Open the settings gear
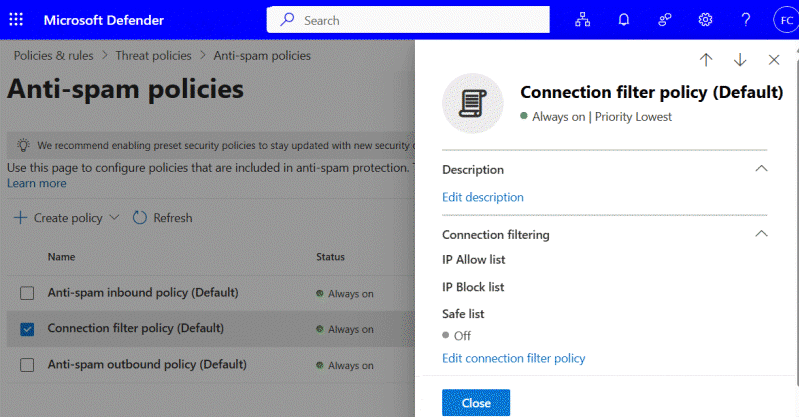This screenshot has width=799, height=417. [x=705, y=20]
